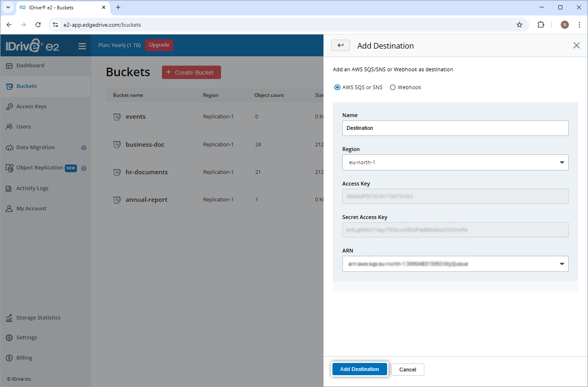Click the Billing dollar icon
Screen dimensions: 588x387
point(9,358)
